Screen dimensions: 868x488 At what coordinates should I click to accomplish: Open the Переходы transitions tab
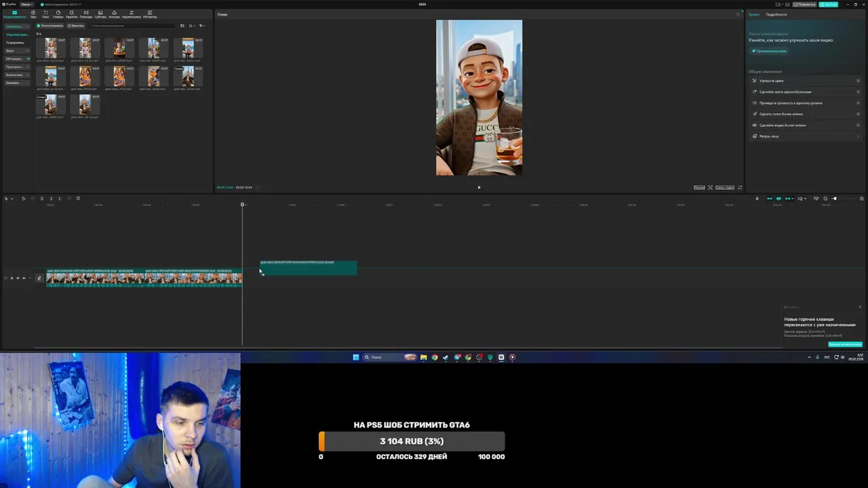click(x=86, y=14)
